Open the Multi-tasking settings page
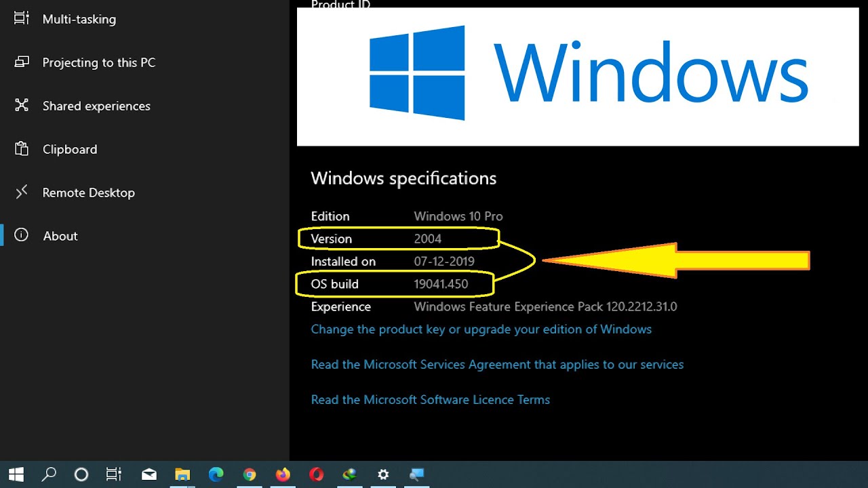The image size is (868, 488). 79,20
